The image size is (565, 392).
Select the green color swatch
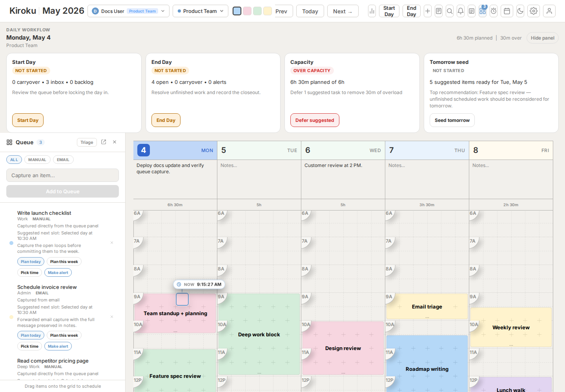click(257, 11)
